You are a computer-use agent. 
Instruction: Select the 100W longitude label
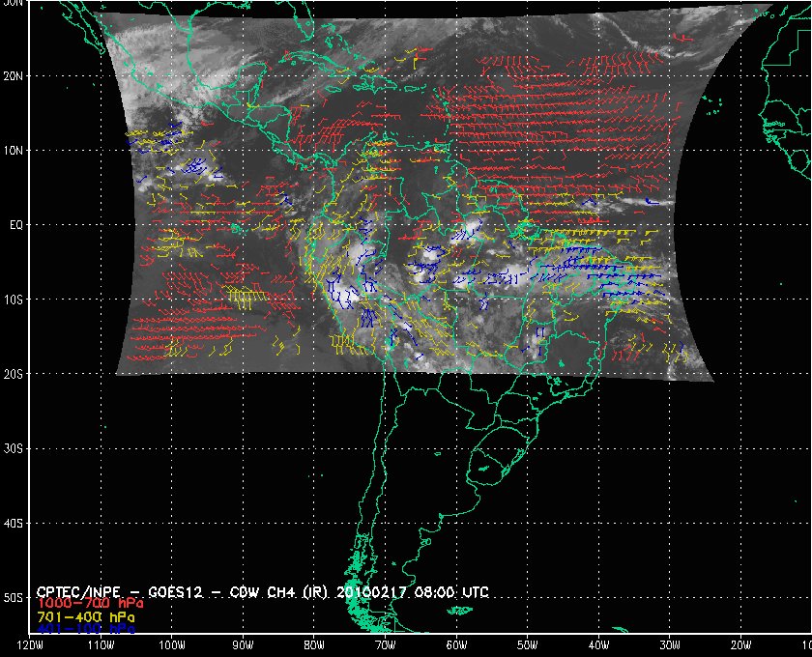pyautogui.click(x=171, y=645)
